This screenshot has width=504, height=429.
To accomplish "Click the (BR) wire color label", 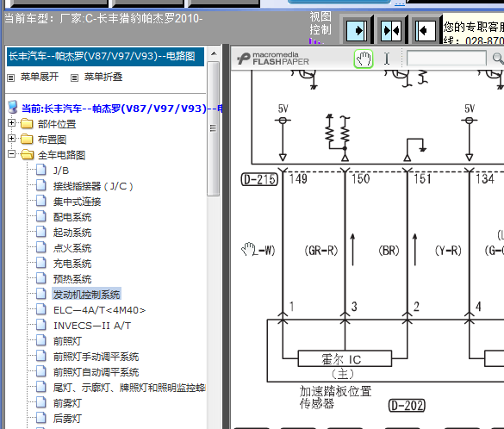I will 389,251.
